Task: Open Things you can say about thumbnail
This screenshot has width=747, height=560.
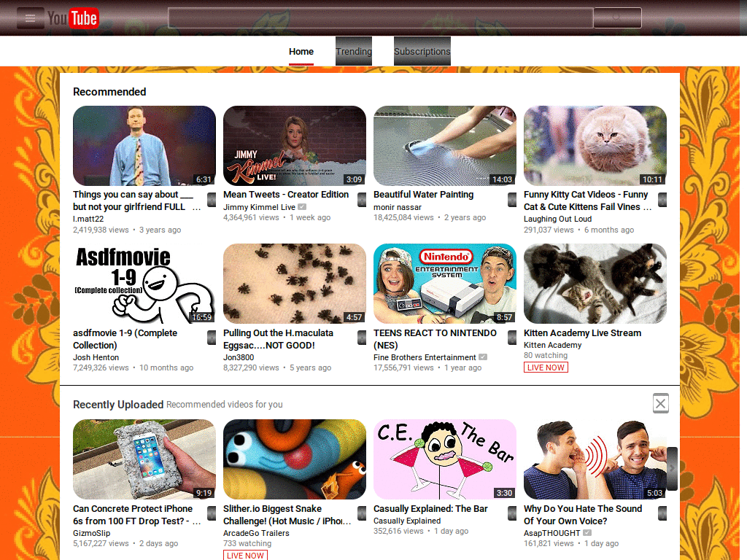Action: 144,146
